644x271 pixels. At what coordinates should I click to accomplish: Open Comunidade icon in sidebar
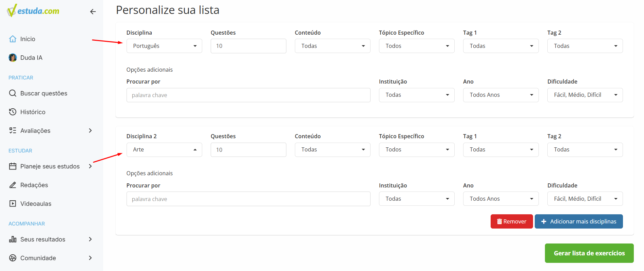[x=13, y=258]
